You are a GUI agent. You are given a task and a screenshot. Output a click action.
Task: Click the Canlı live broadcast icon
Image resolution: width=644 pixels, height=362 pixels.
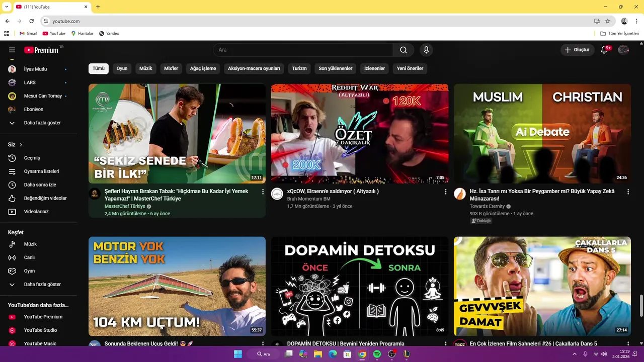coord(12,257)
